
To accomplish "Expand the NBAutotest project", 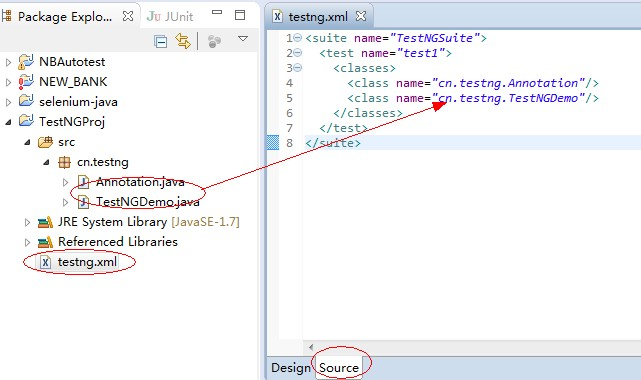I will point(9,62).
